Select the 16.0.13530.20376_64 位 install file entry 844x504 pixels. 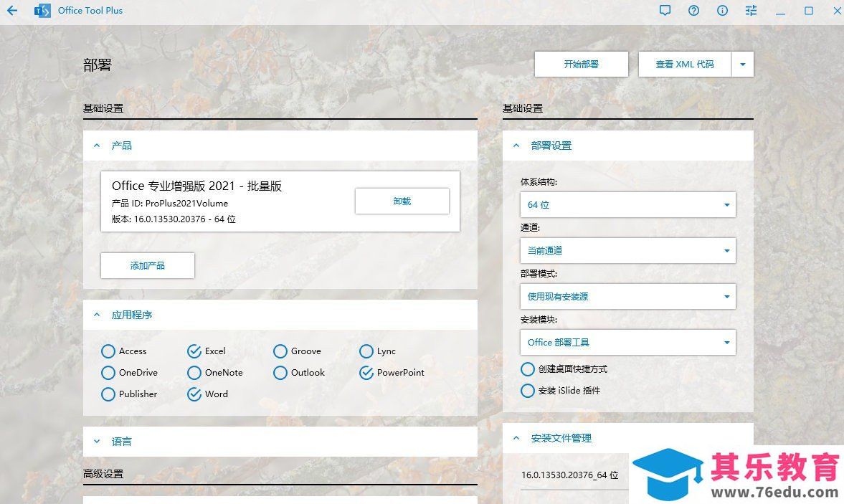coord(569,475)
